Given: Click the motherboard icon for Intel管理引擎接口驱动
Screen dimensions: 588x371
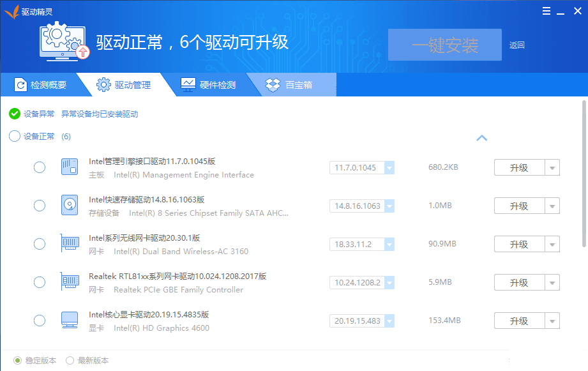Looking at the screenshot, I should tap(70, 167).
